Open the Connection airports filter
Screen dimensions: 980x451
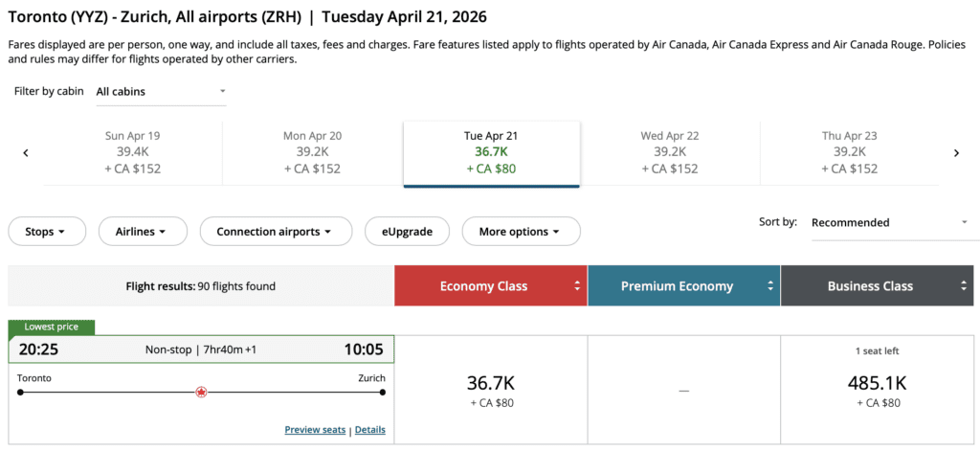point(275,232)
